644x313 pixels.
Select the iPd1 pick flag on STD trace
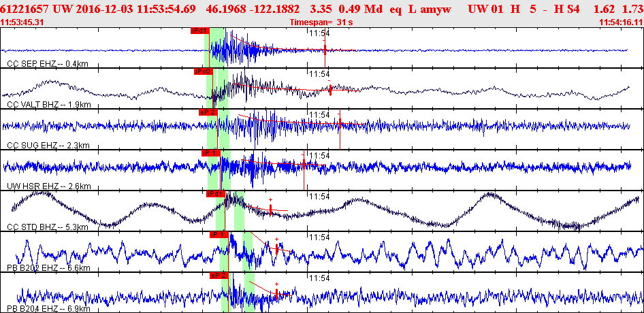pos(216,194)
